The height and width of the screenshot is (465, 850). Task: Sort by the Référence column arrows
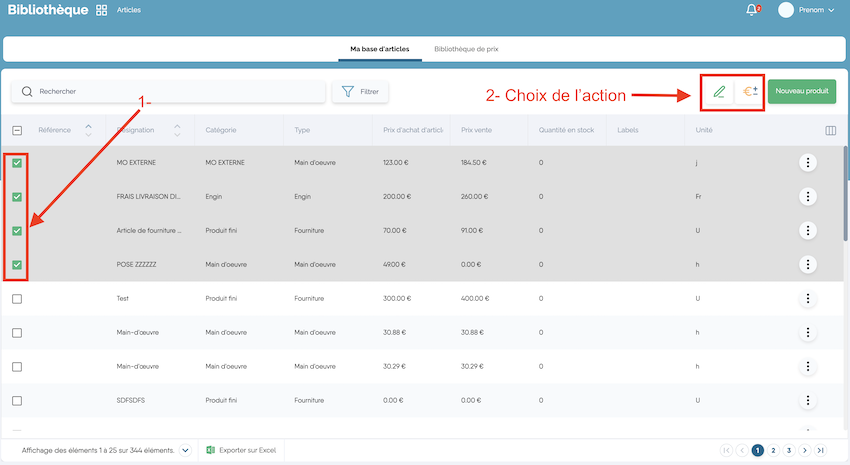click(x=88, y=130)
